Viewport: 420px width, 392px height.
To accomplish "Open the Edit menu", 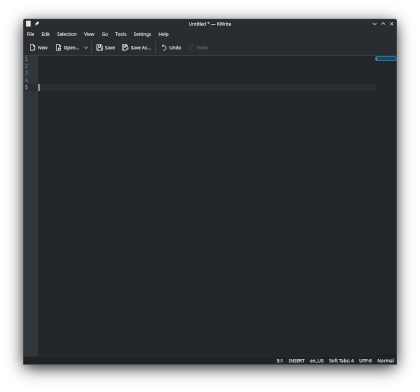I will [x=46, y=34].
